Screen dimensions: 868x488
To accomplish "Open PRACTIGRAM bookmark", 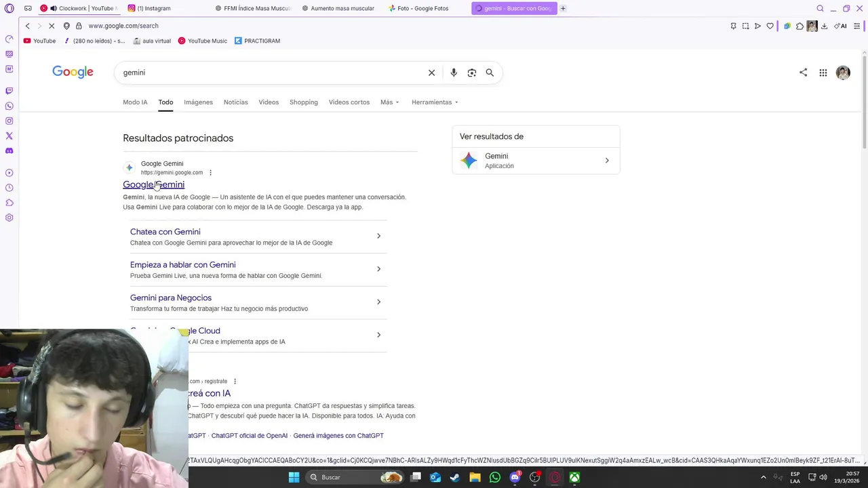I will point(257,41).
